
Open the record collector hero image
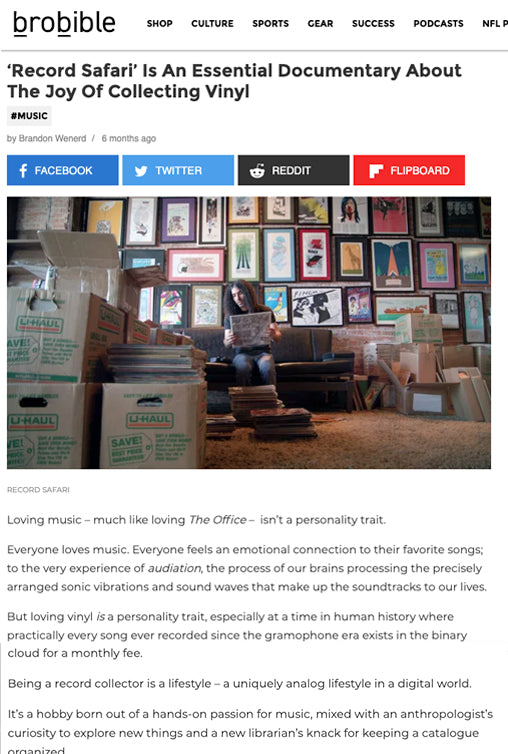[x=249, y=332]
